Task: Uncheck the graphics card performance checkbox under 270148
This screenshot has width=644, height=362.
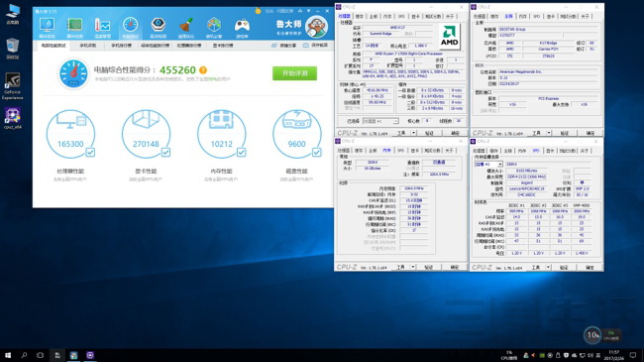Action: tap(165, 152)
